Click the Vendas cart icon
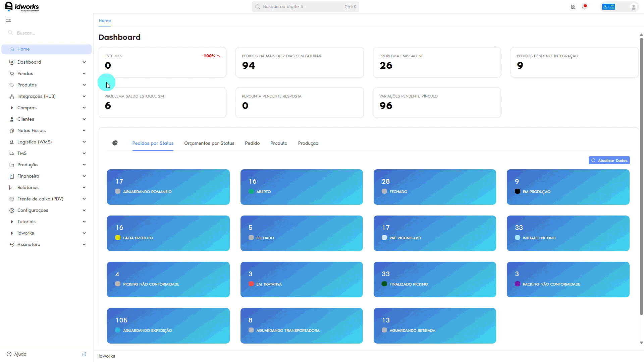 tap(12, 74)
